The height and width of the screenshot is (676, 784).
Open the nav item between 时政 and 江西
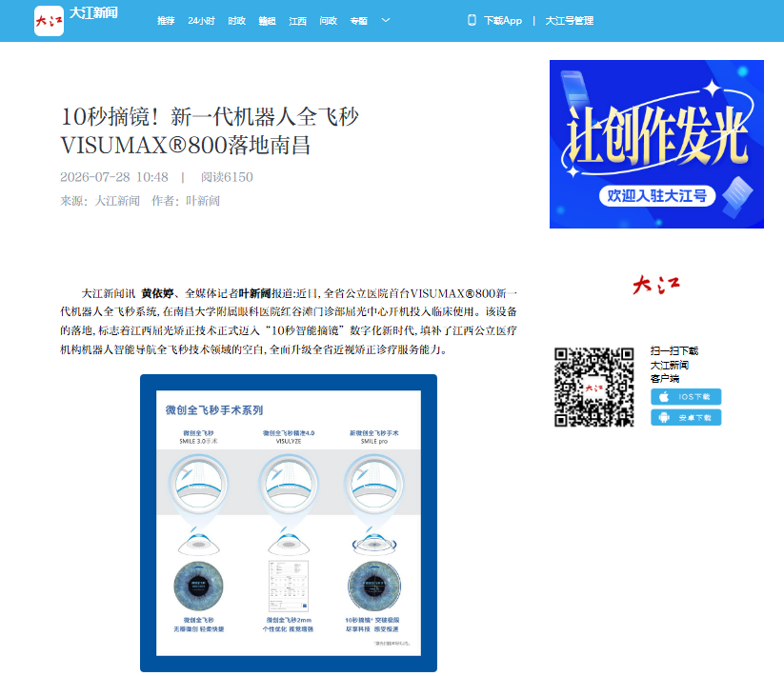click(267, 21)
